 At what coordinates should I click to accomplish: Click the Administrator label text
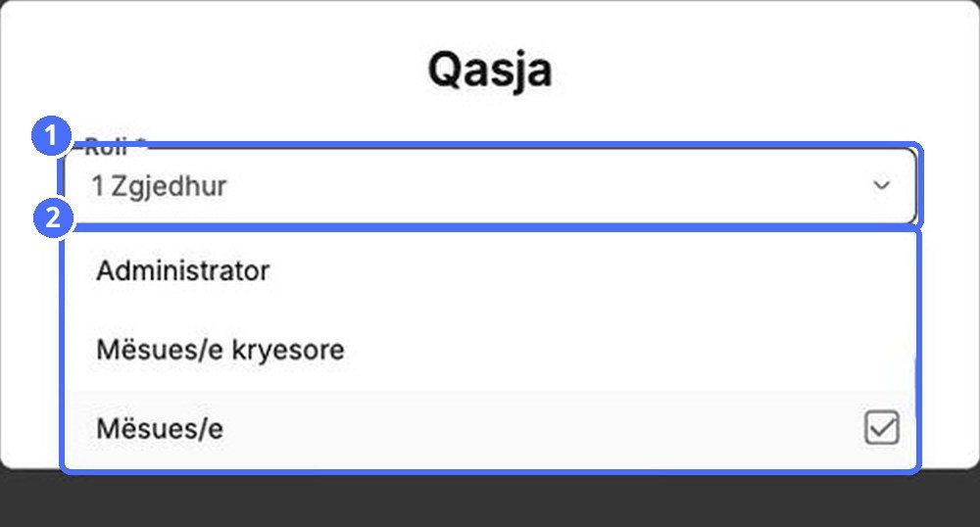tap(183, 271)
